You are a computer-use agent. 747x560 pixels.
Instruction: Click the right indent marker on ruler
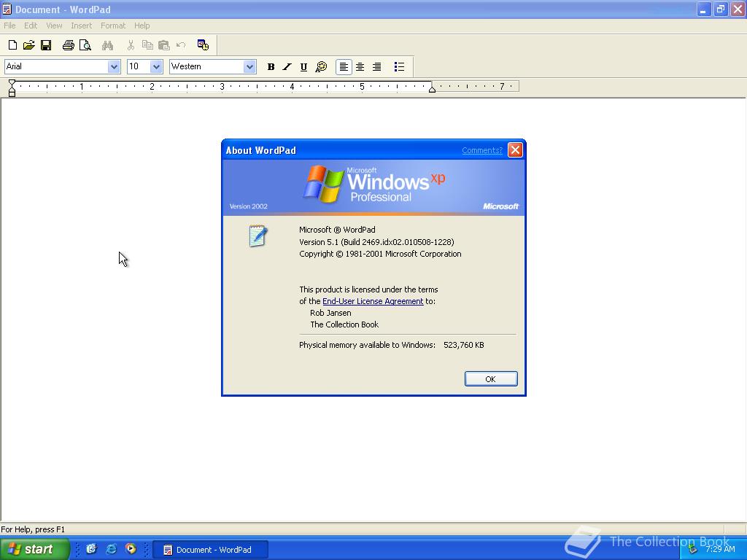pos(432,88)
